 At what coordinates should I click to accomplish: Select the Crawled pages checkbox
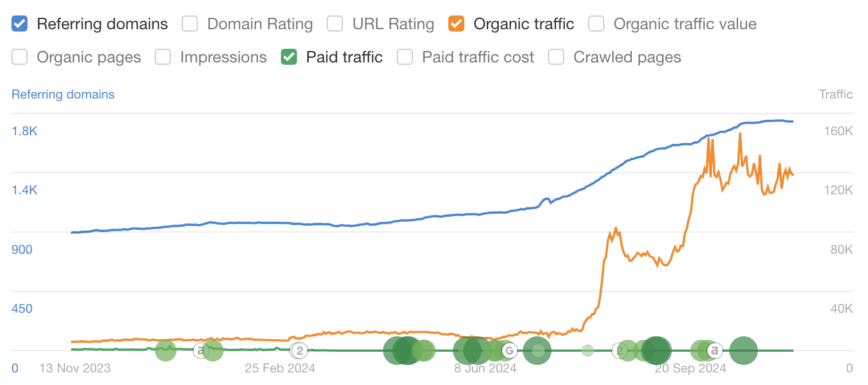click(x=556, y=57)
